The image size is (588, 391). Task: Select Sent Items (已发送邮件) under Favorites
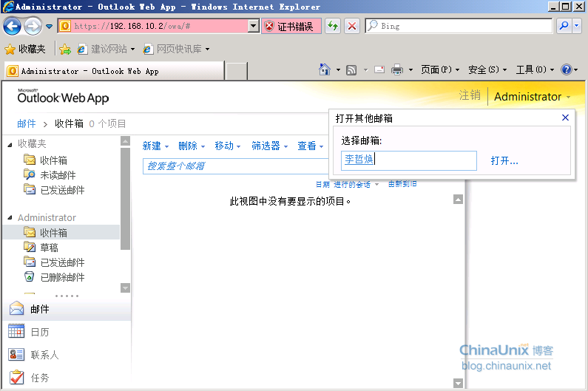tap(62, 190)
